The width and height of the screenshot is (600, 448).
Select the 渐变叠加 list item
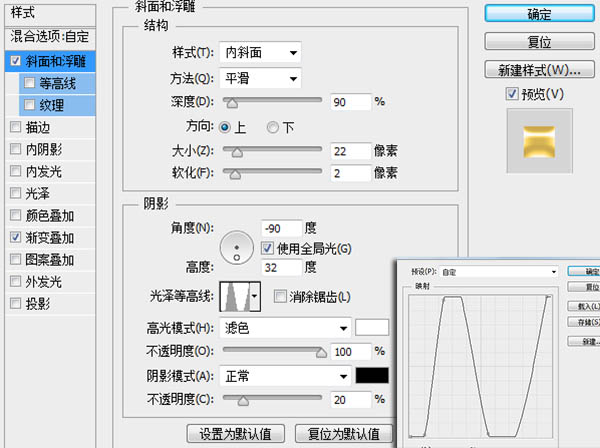point(50,238)
